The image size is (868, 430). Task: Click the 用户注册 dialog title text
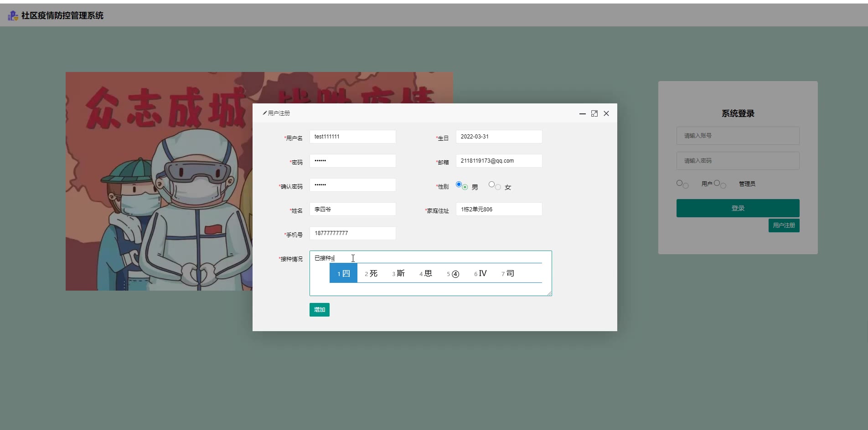(x=279, y=113)
